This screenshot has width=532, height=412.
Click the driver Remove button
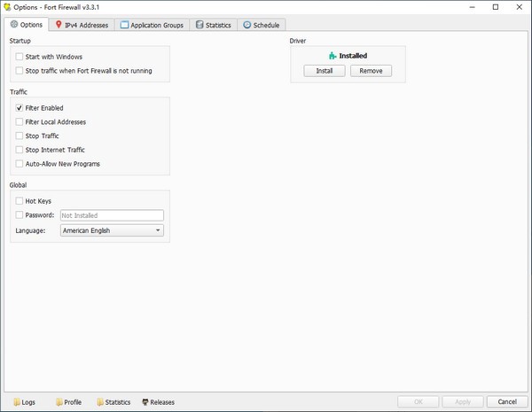pyautogui.click(x=371, y=71)
